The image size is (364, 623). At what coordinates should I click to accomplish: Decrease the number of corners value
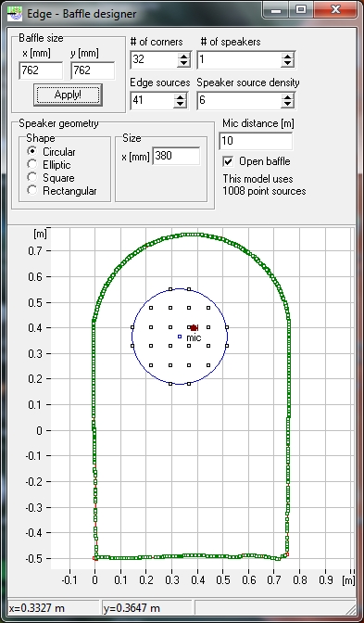click(183, 64)
